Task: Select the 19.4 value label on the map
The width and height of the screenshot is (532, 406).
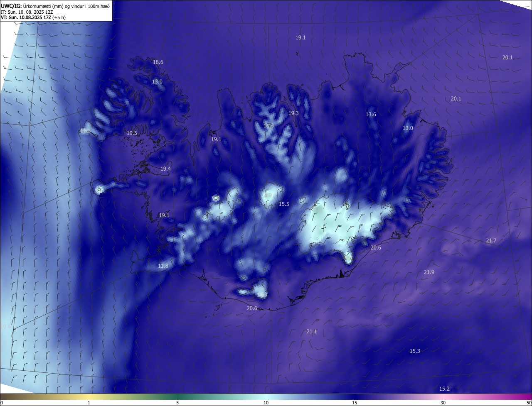Action: click(165, 169)
